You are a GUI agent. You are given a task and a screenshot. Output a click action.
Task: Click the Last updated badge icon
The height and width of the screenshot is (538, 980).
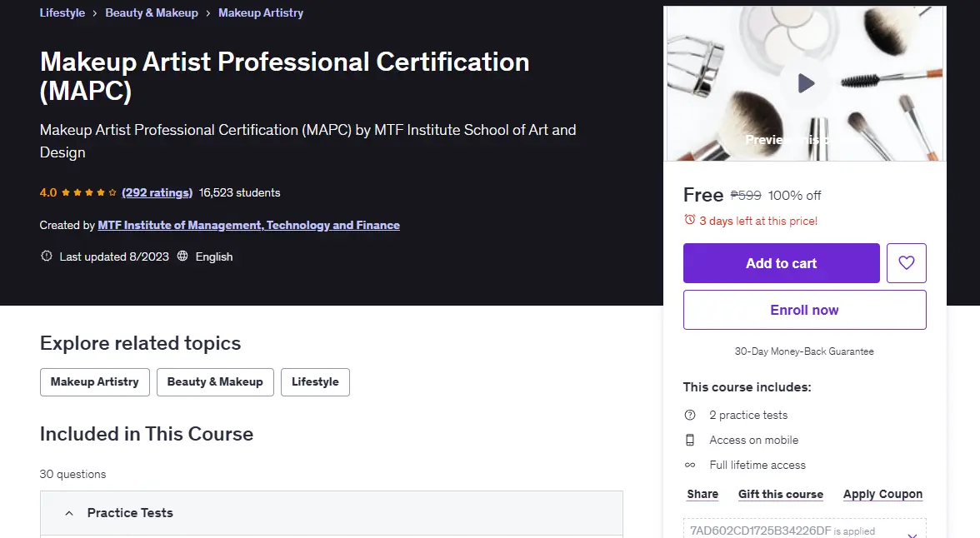pyautogui.click(x=47, y=257)
